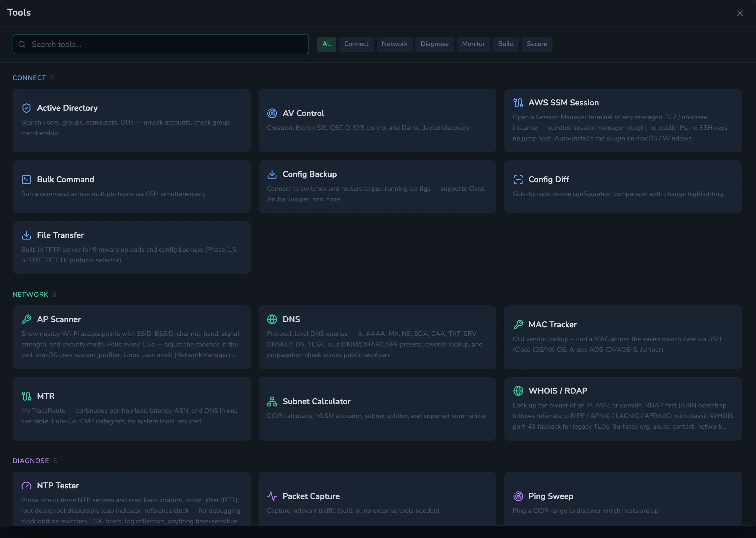The width and height of the screenshot is (756, 538).
Task: Open the Active Directory tool title
Action: [x=67, y=108]
